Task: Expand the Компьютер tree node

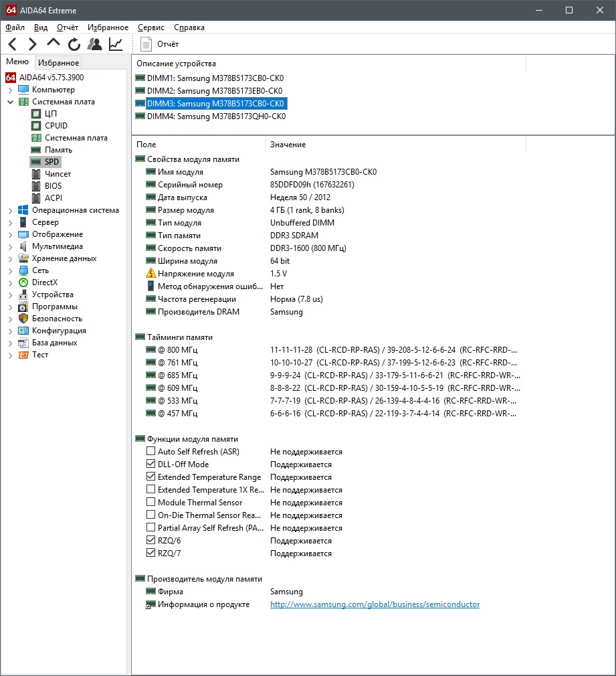Action: 10,90
